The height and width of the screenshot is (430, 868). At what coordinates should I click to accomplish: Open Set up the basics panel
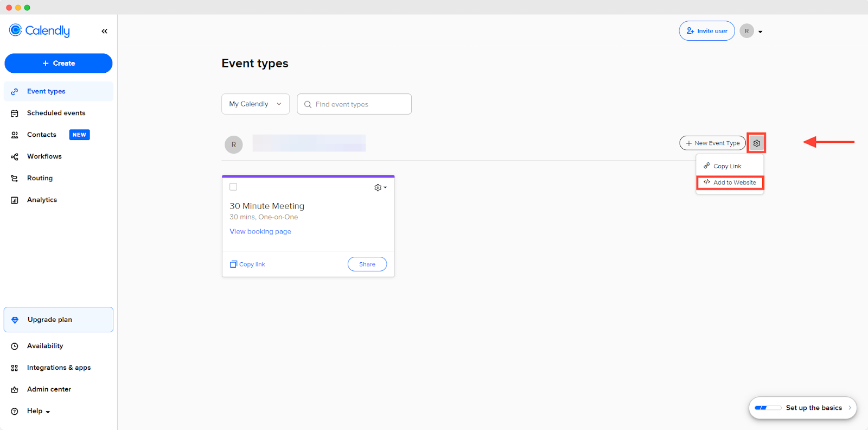click(803, 408)
